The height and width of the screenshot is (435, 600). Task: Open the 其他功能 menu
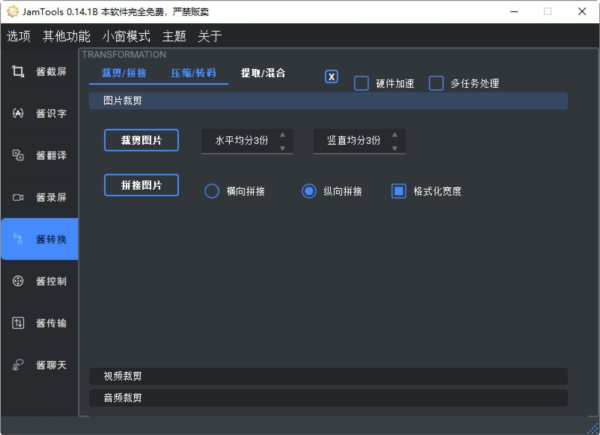67,36
